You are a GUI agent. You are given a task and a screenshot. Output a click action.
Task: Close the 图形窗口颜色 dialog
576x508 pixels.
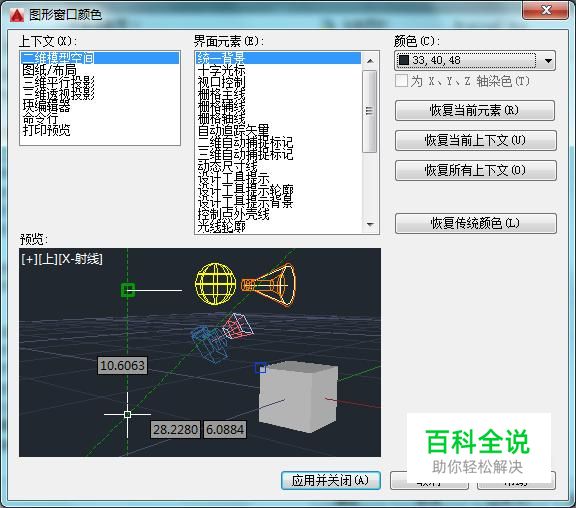coord(546,10)
